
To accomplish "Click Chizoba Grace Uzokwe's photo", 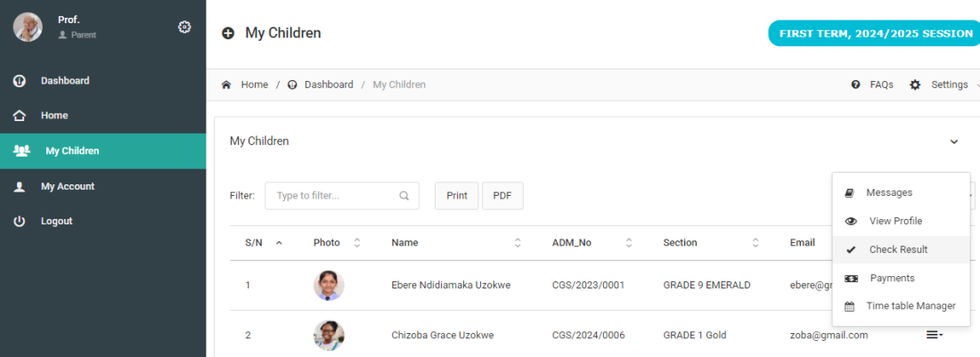I will click(329, 335).
